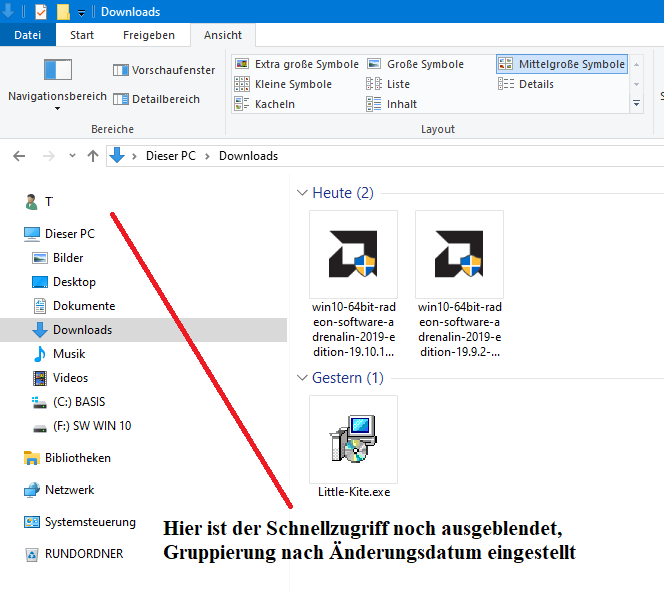Screen dimensions: 664x593
Task: Select user folder T in navigation
Action: 39,202
